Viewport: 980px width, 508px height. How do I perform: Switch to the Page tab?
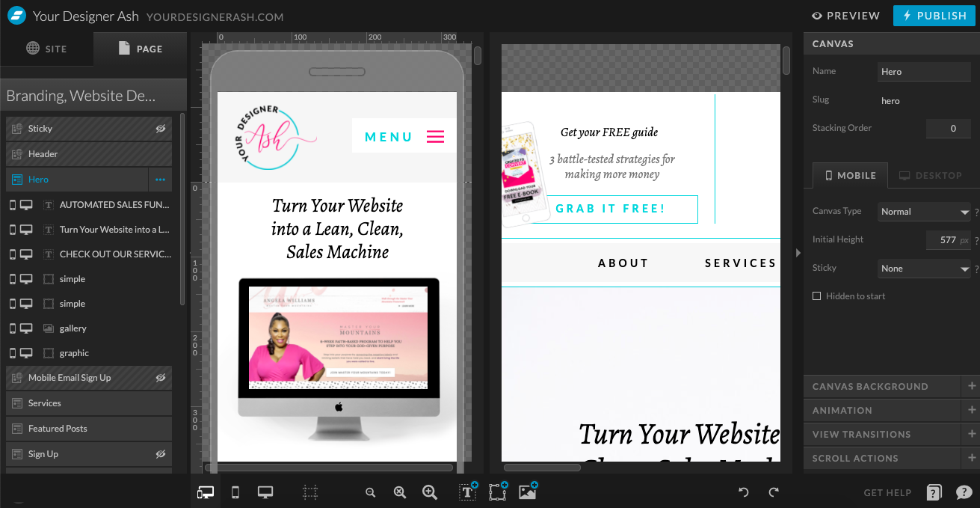[140, 49]
